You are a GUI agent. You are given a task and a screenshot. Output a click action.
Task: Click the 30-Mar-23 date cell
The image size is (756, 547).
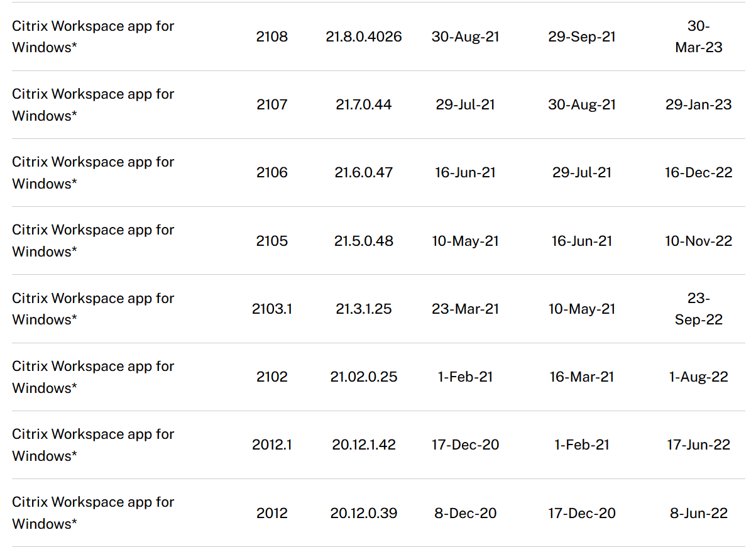tap(699, 36)
